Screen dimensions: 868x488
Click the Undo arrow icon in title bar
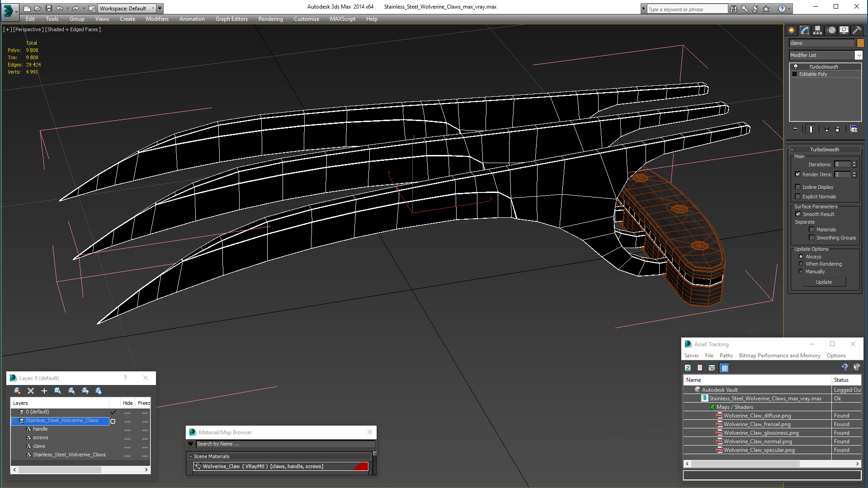[x=60, y=8]
